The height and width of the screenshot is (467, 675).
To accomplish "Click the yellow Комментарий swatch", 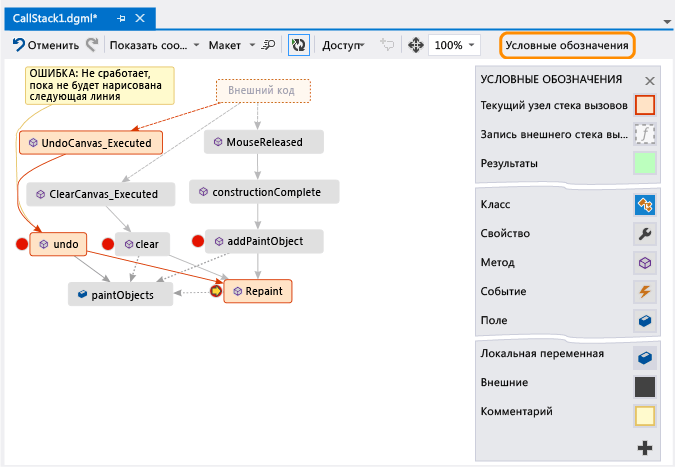I will pyautogui.click(x=644, y=416).
